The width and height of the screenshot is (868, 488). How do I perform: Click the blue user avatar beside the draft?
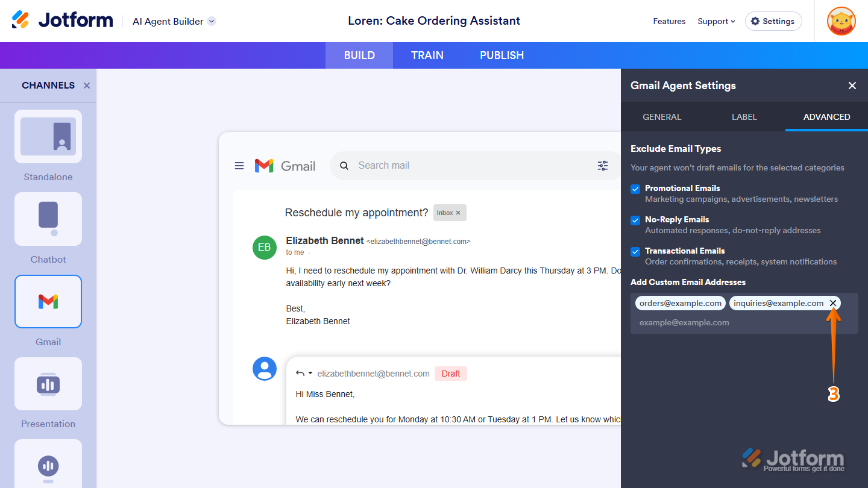click(x=265, y=369)
